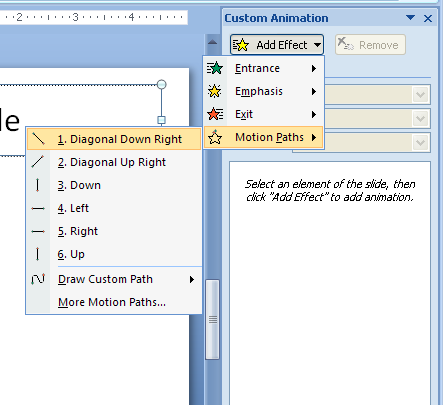The image size is (443, 405).
Task: Click the 'Select an element of the slide' hint text
Action: (330, 190)
